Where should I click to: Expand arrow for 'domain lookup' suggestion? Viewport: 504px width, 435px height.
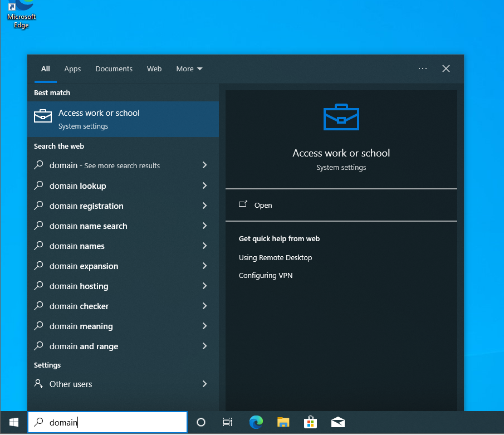(x=205, y=185)
